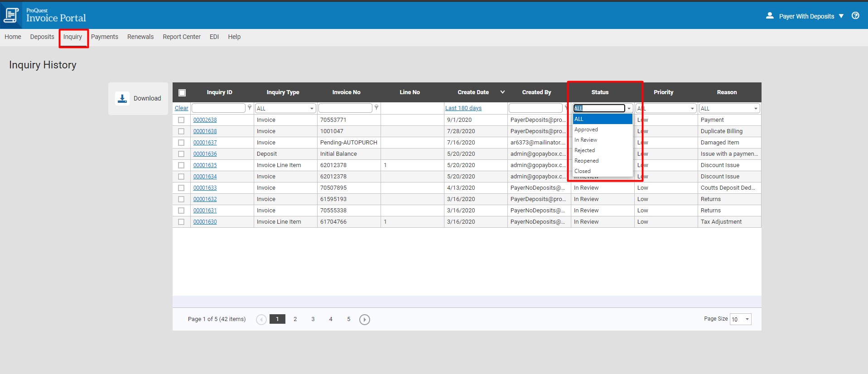Screen dimensions: 868x374
Task: Go to the previous page arrow
Action: 261,320
